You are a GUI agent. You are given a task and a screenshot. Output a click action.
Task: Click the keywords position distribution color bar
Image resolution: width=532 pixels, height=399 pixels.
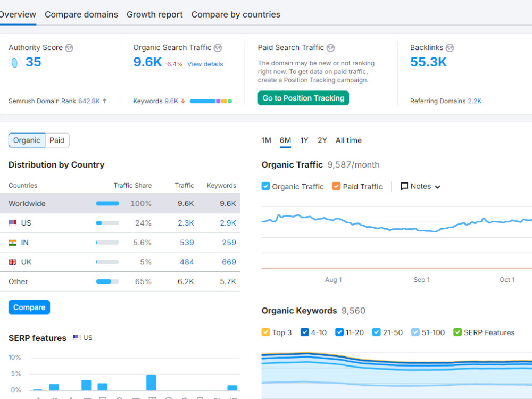point(211,101)
